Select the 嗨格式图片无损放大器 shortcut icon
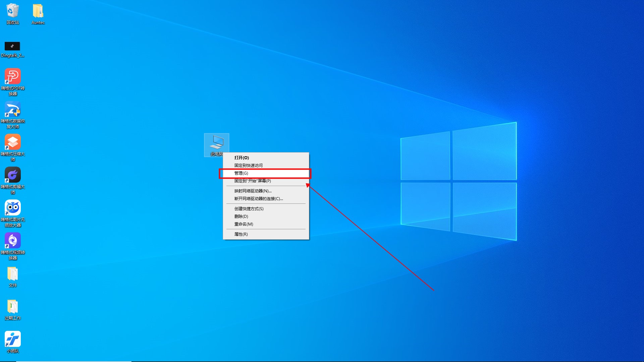 click(13, 214)
